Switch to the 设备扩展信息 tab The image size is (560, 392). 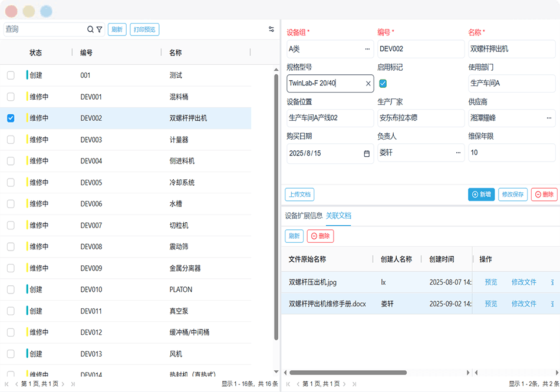pos(304,216)
